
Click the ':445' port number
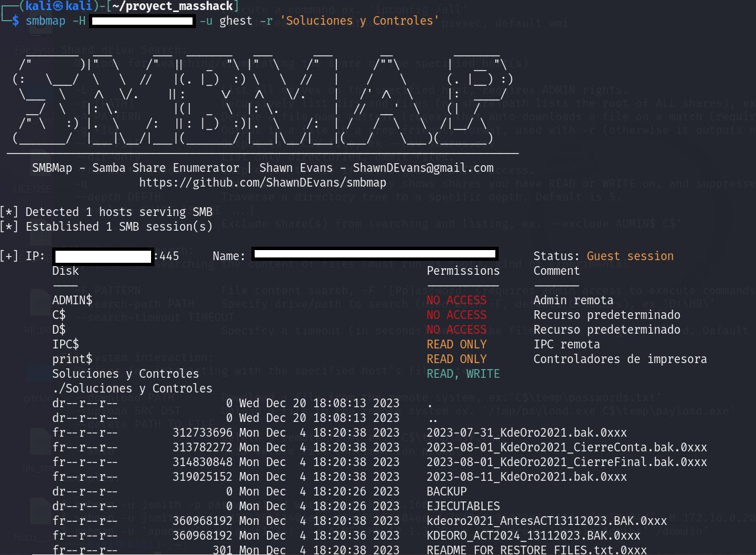click(x=166, y=256)
